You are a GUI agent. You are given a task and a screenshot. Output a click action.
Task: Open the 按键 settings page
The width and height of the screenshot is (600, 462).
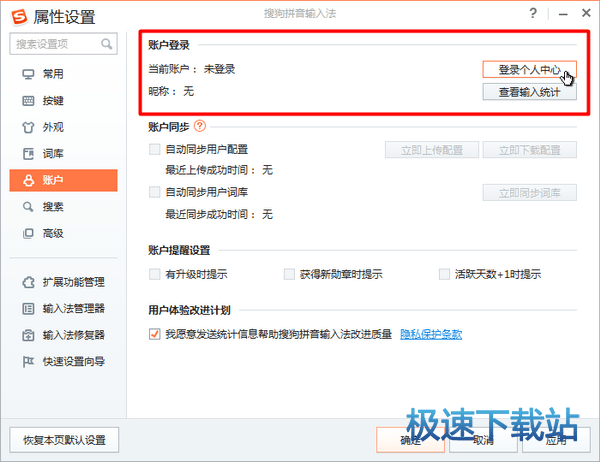pos(64,101)
